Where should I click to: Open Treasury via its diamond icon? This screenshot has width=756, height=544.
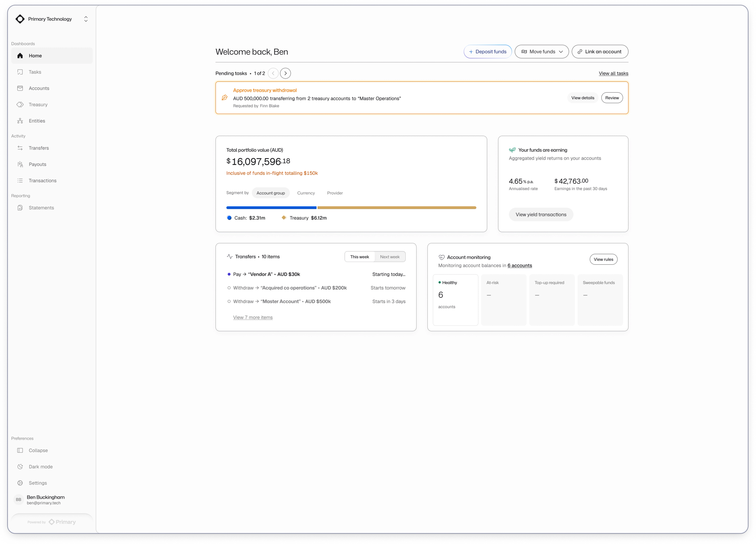tap(20, 105)
